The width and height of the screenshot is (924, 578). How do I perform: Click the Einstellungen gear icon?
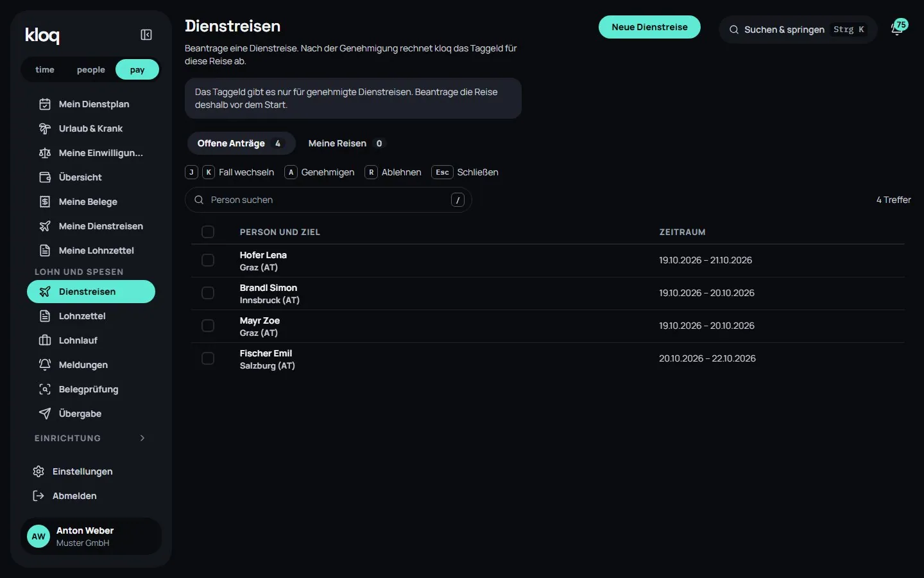pyautogui.click(x=38, y=471)
